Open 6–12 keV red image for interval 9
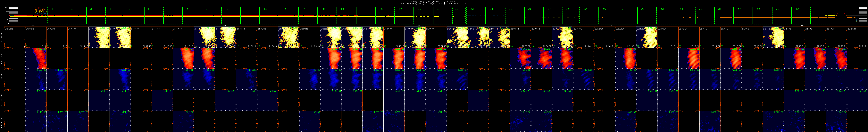Viewport: 868px width, 132px height. [x=183, y=58]
